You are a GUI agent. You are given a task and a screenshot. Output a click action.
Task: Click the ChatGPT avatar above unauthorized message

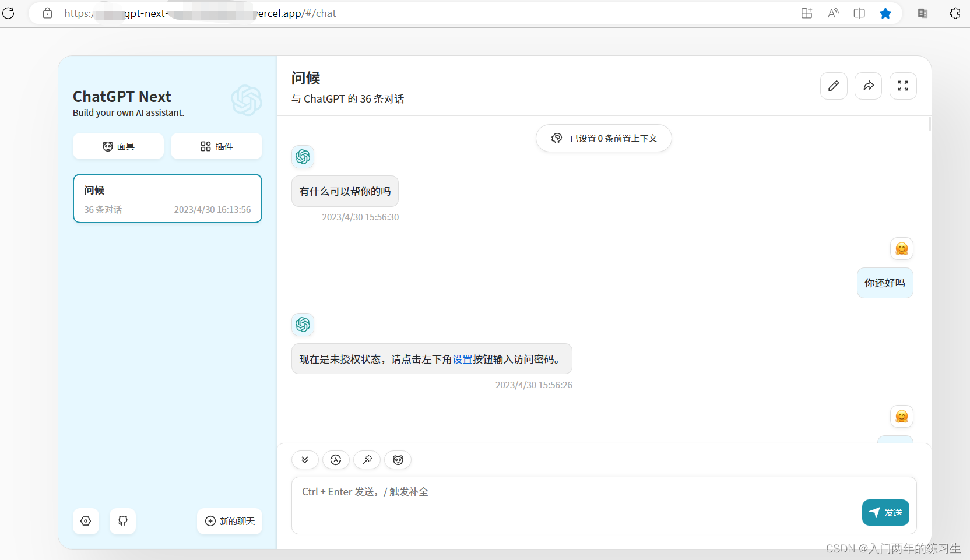click(303, 325)
